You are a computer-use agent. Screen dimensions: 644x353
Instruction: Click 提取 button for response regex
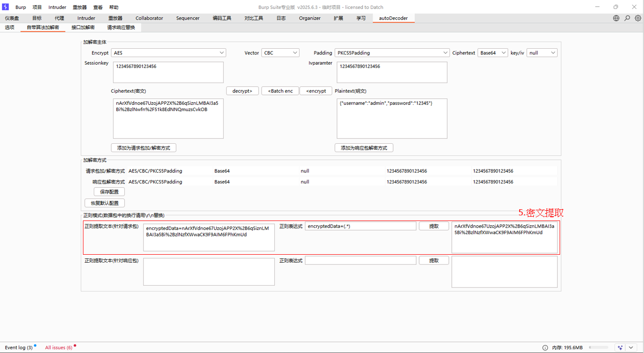coord(434,260)
